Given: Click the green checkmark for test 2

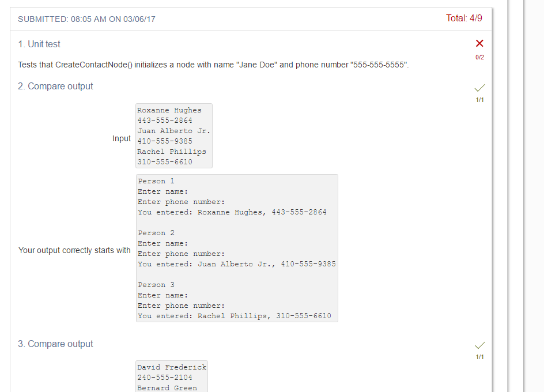Looking at the screenshot, I should 479,88.
